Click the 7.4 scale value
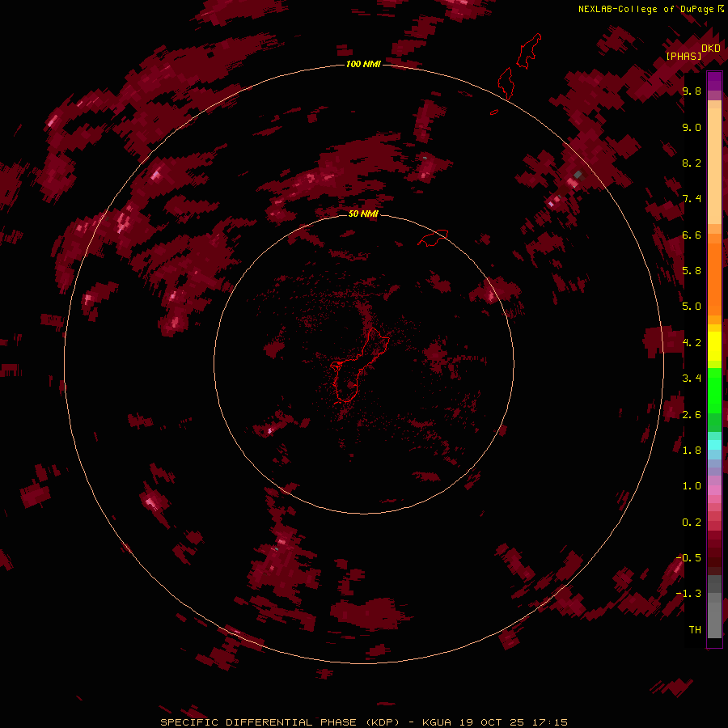 pyautogui.click(x=692, y=199)
